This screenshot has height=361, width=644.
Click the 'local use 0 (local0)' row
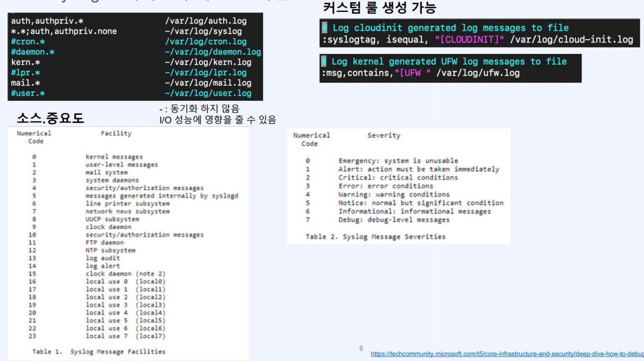pyautogui.click(x=126, y=282)
